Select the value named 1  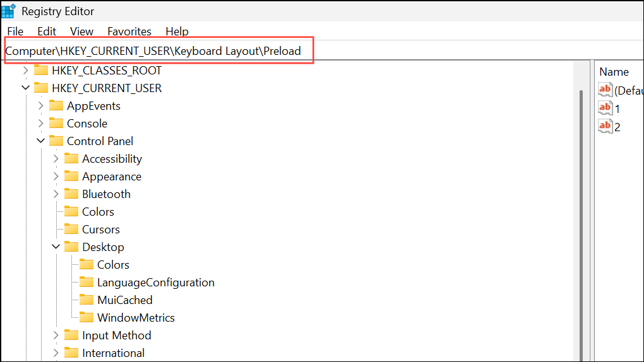(x=617, y=108)
